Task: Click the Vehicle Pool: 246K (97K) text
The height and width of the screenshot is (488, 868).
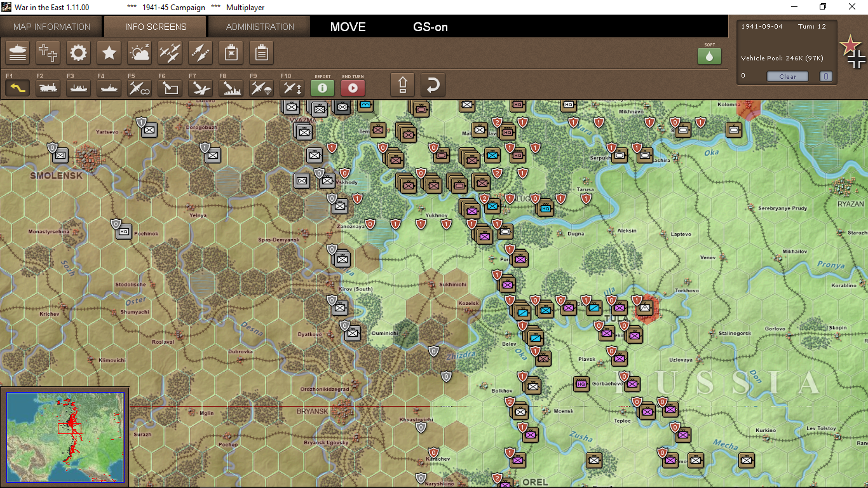Action: 782,58
